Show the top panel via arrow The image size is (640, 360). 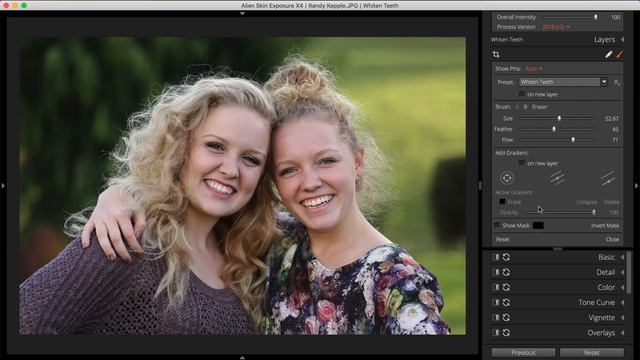(242, 13)
